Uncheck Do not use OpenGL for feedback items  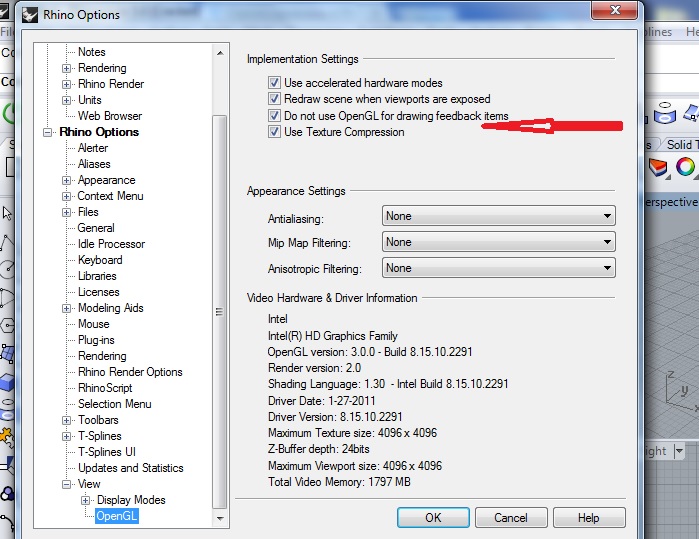pyautogui.click(x=274, y=115)
